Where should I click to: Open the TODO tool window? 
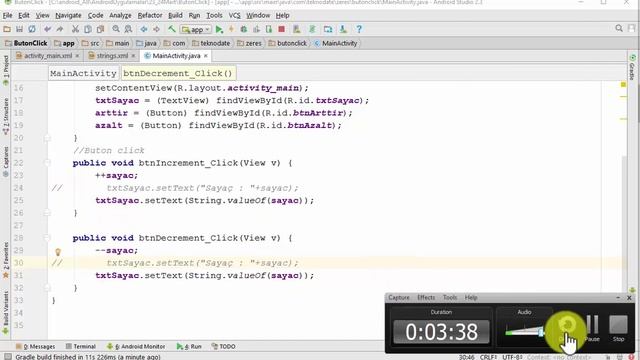(223, 346)
